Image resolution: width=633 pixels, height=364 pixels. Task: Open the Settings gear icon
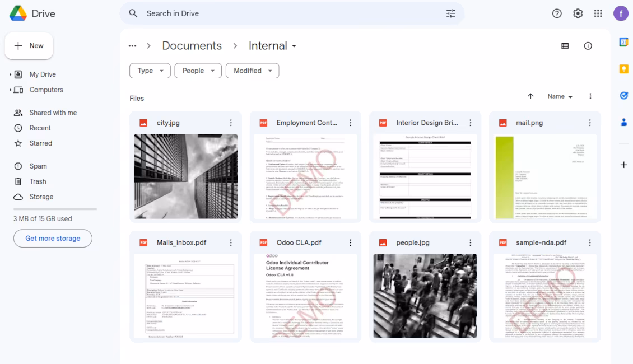click(x=578, y=13)
